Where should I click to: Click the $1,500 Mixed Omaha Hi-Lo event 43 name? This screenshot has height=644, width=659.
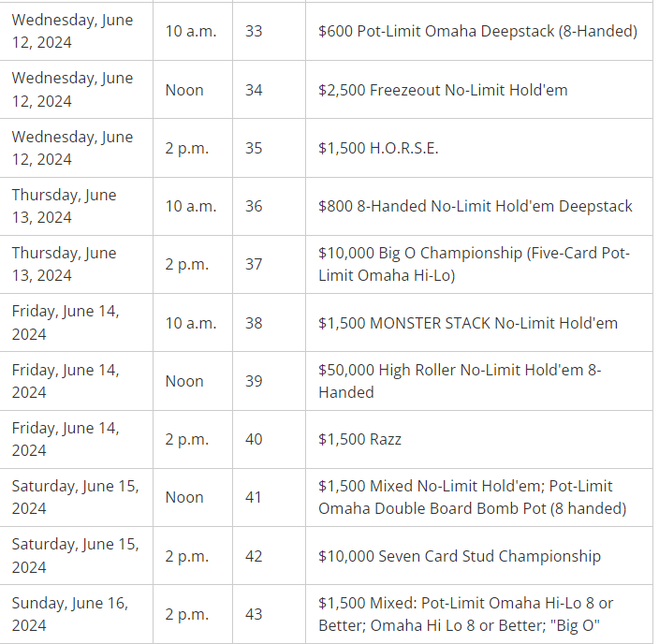coord(465,614)
